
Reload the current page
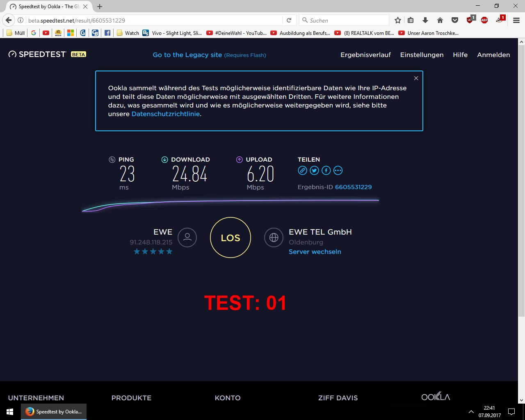(289, 20)
